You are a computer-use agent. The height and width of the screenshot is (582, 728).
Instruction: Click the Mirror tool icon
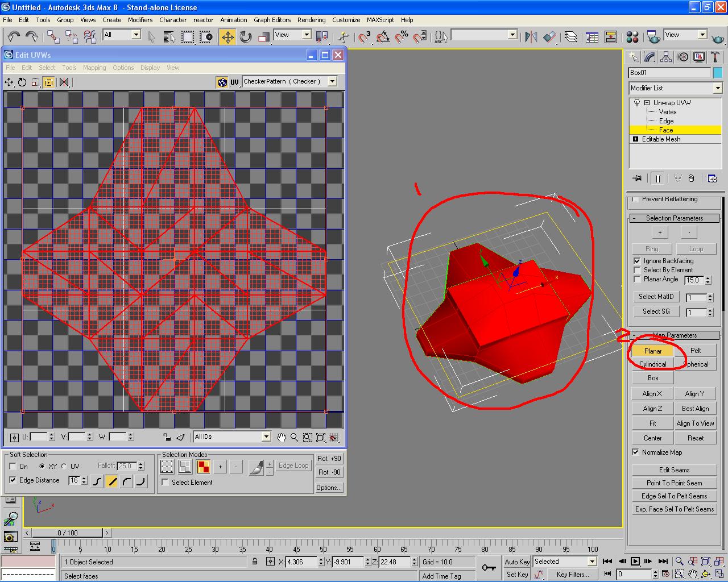point(531,38)
